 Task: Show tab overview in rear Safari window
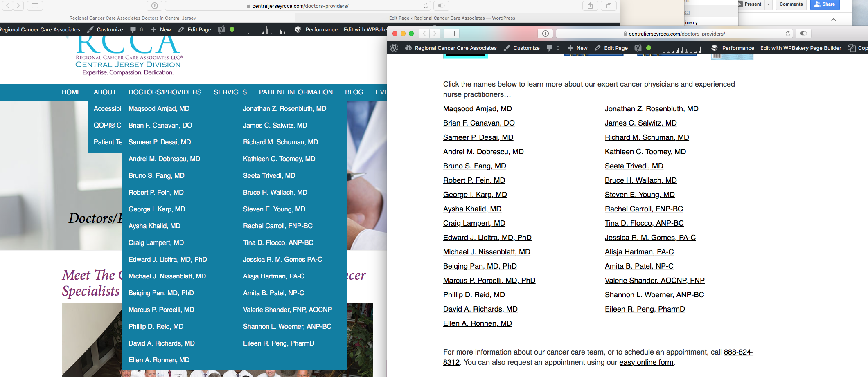(x=609, y=6)
